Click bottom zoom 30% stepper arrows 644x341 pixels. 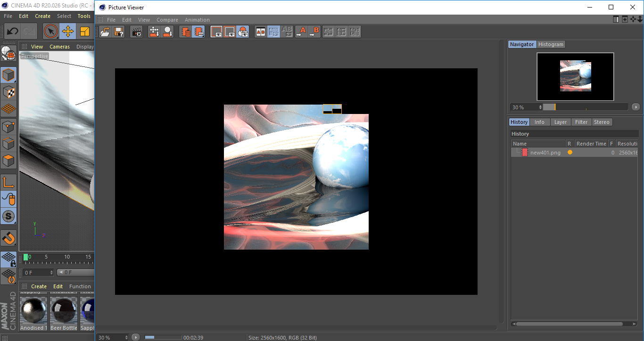[126, 337]
